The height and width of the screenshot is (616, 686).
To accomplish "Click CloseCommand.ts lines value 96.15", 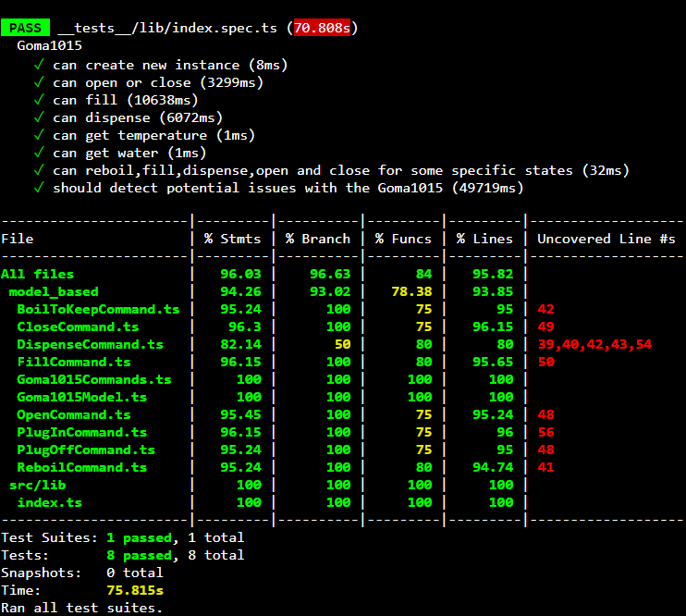I will click(493, 326).
